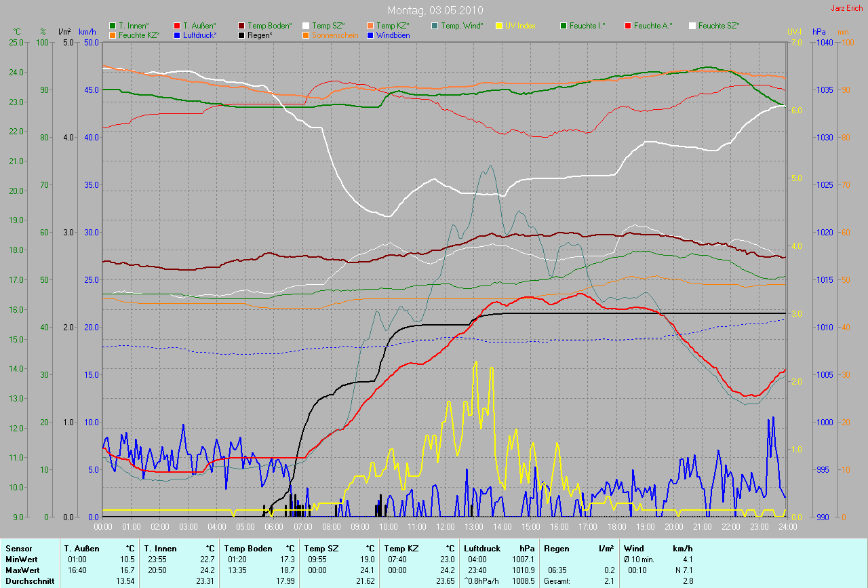Select the 'Temp. Wind*' legend label
The image size is (868, 588).
coord(462,26)
